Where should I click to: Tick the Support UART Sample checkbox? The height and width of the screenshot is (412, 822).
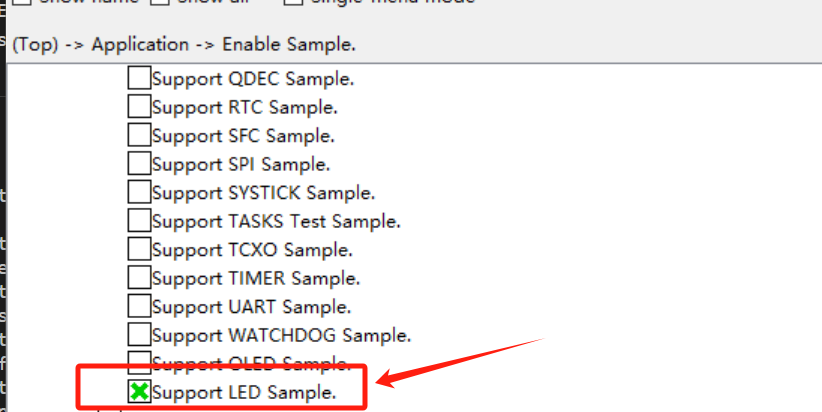(139, 307)
